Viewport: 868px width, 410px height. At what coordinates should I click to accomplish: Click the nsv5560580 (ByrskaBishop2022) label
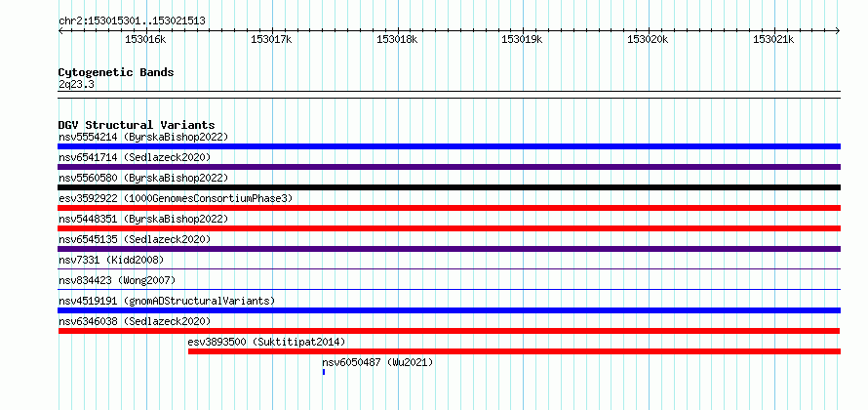coord(143,178)
